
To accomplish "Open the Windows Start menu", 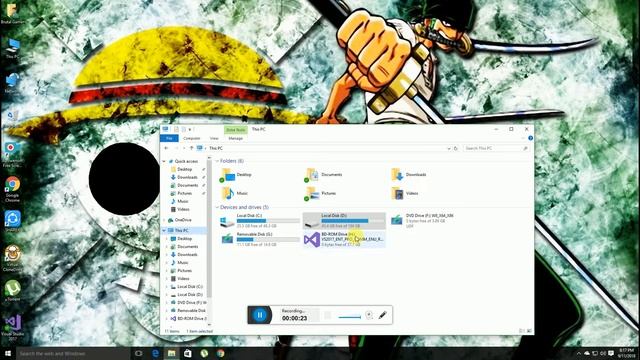I will [x=8, y=353].
